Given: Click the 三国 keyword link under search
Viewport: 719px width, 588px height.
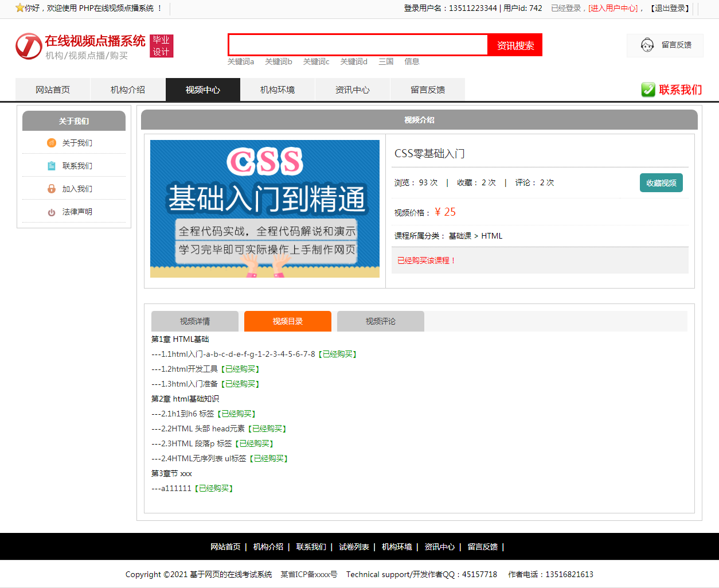Looking at the screenshot, I should (x=385, y=61).
